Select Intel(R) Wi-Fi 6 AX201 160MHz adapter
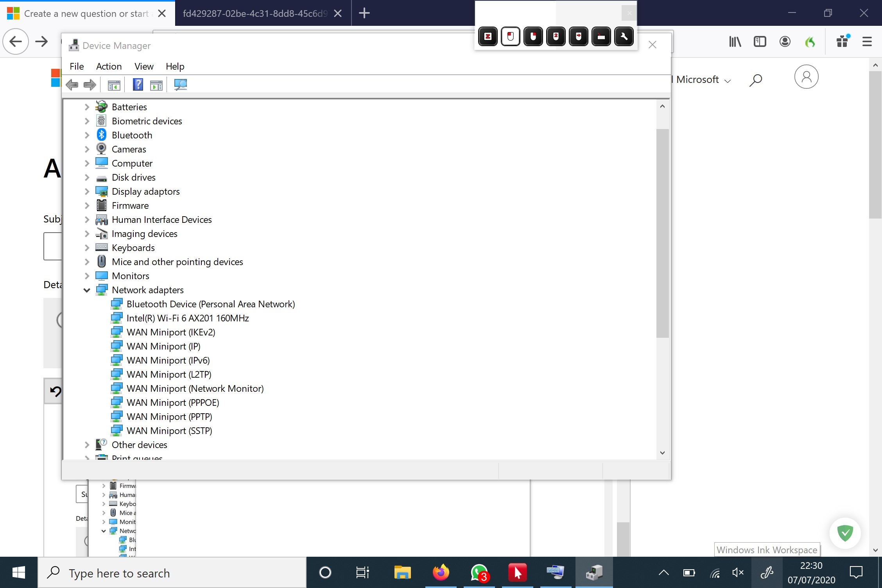The height and width of the screenshot is (588, 882). point(188,318)
